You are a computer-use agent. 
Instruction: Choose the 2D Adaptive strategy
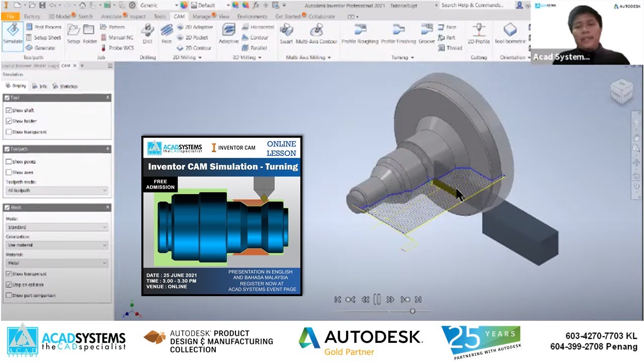[195, 27]
